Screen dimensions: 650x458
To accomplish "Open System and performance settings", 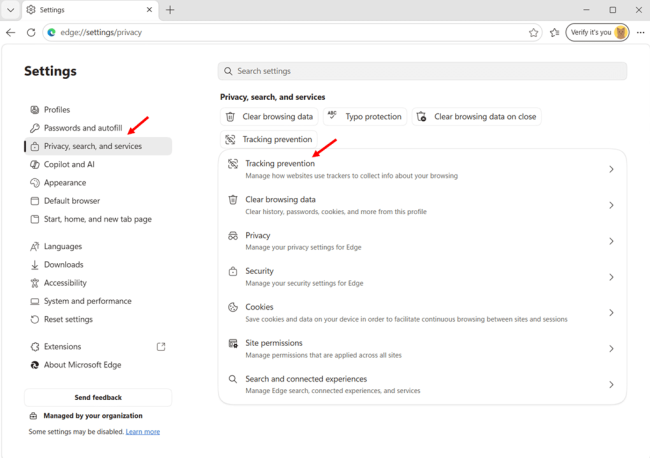I will pyautogui.click(x=98, y=301).
